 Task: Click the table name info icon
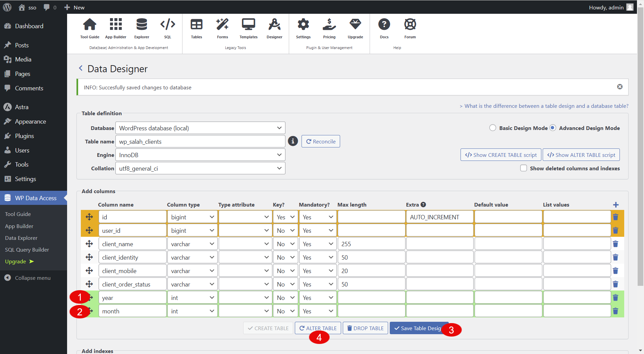(293, 141)
